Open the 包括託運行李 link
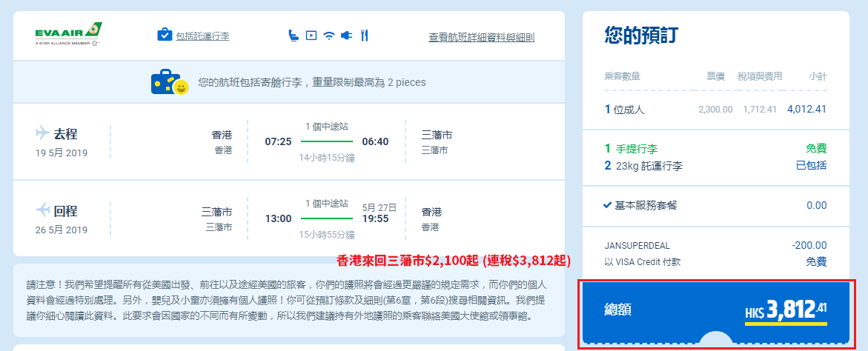 coord(202,36)
